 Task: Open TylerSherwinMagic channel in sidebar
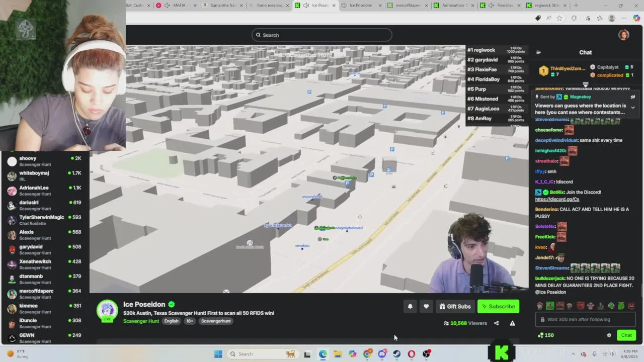[45, 220]
